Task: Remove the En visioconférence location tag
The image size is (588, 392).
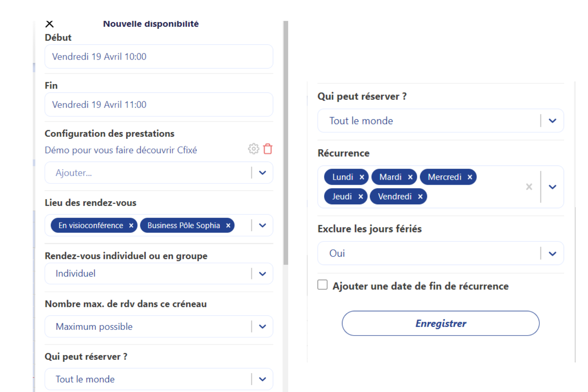Action: tap(131, 225)
